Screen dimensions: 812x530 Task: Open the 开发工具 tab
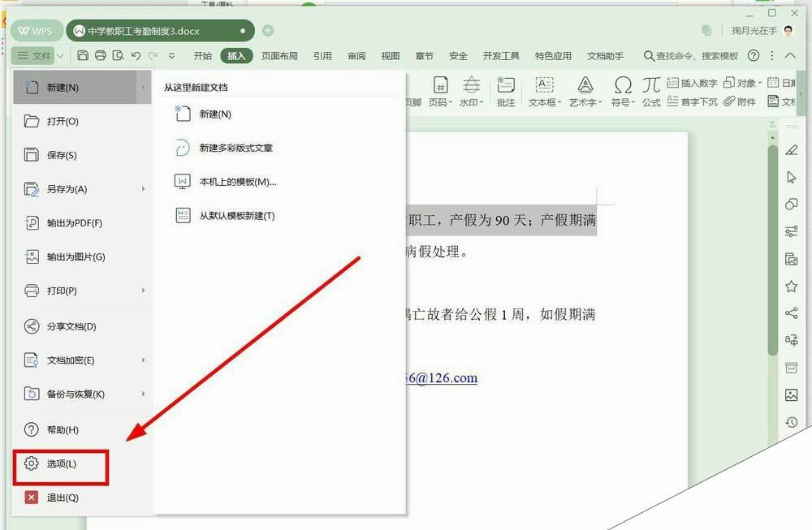pos(501,56)
